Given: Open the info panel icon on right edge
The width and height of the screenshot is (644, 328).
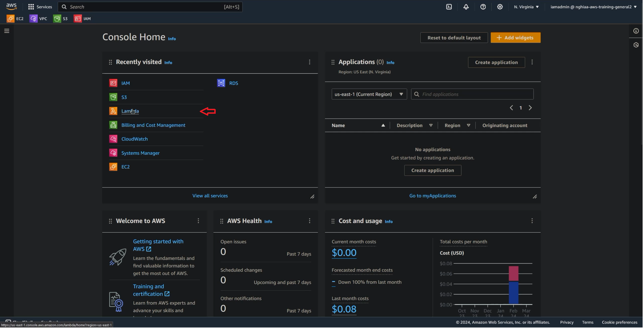Looking at the screenshot, I should coord(636,31).
